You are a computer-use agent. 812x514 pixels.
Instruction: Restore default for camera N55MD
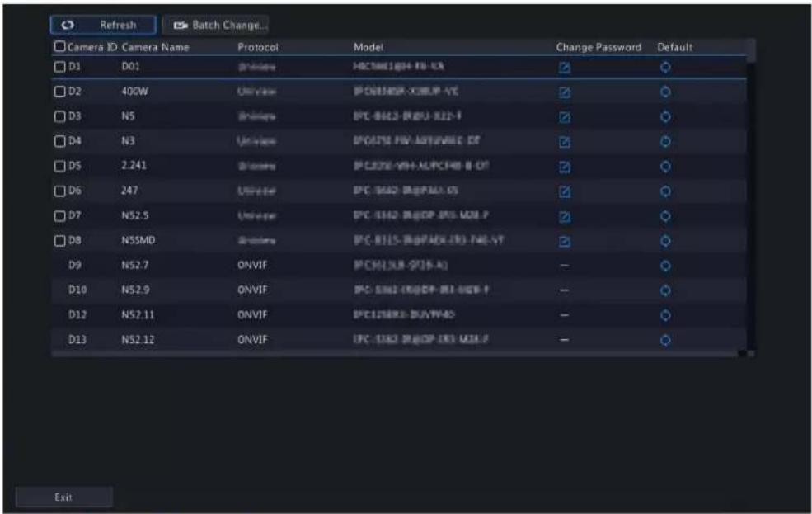(x=665, y=241)
